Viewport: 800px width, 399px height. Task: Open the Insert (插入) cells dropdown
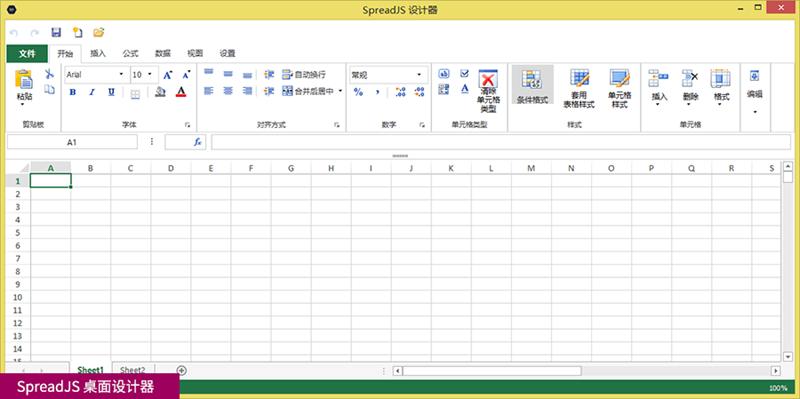coord(659,88)
